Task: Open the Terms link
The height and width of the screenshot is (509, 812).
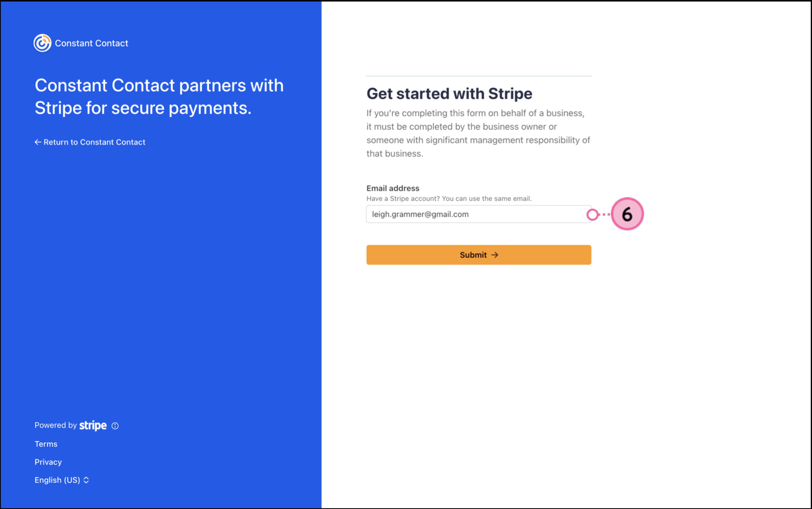Action: coord(46,444)
